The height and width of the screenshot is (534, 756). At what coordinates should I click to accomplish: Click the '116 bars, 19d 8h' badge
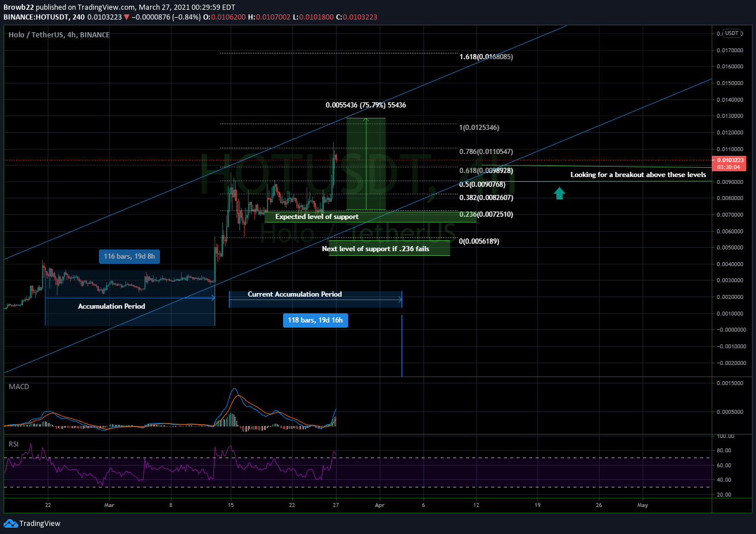pos(129,256)
